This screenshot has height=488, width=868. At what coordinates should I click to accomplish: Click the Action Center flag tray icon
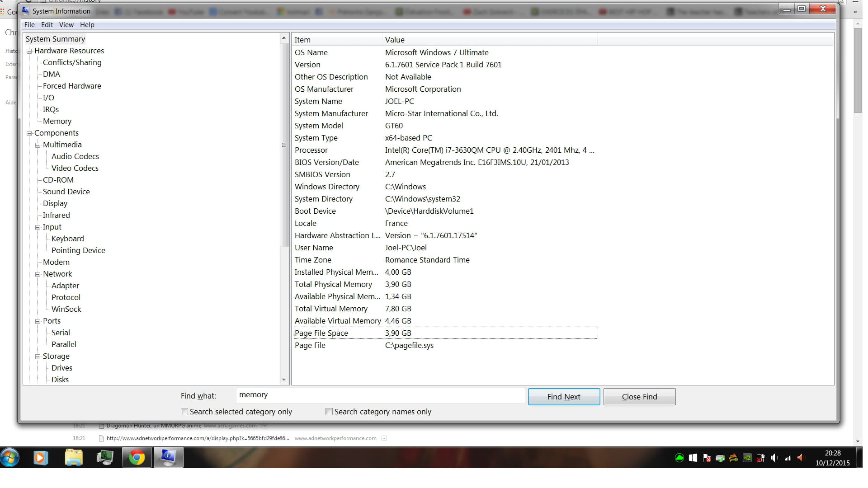point(707,458)
